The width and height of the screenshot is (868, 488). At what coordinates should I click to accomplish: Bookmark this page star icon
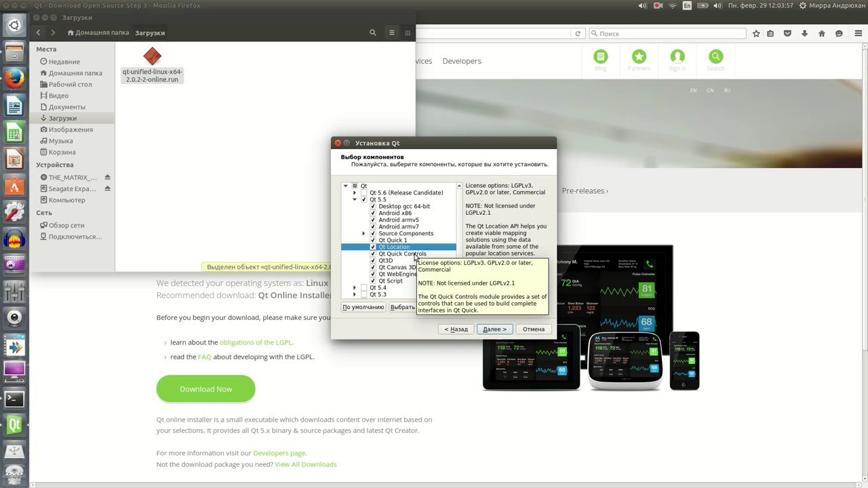coord(755,33)
